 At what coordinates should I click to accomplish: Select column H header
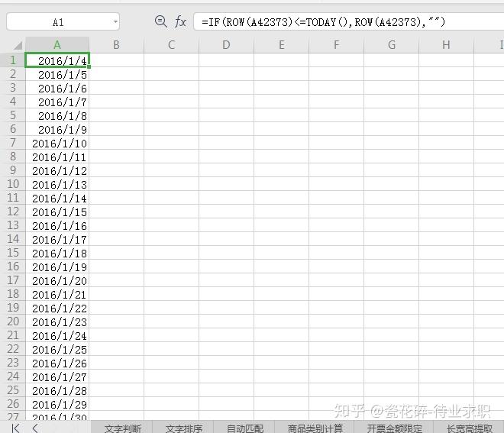[446, 45]
